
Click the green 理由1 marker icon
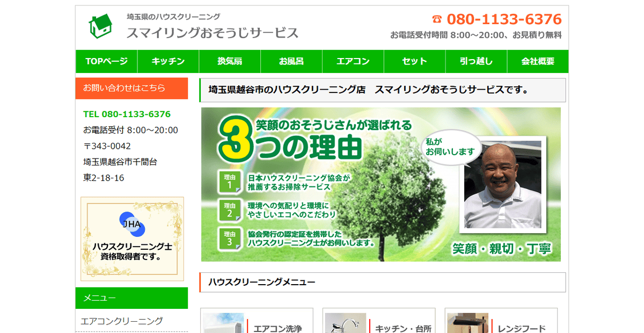click(230, 181)
